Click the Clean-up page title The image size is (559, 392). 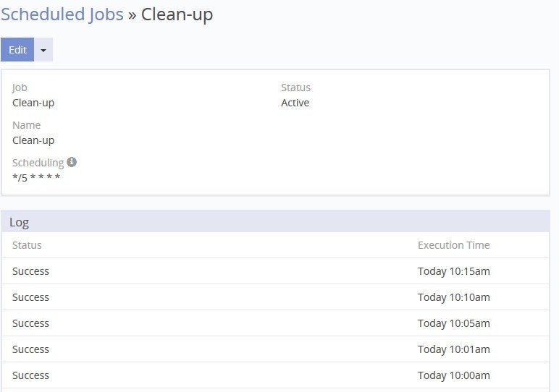click(177, 14)
